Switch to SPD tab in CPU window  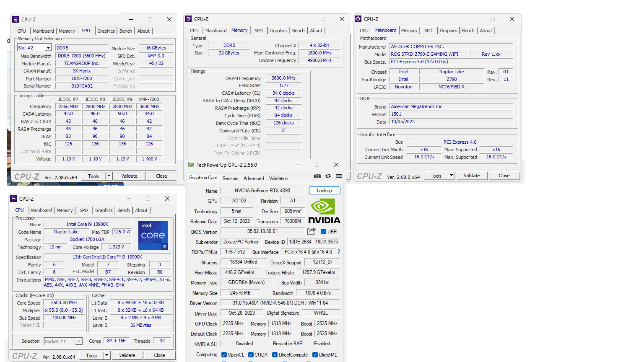click(x=84, y=210)
